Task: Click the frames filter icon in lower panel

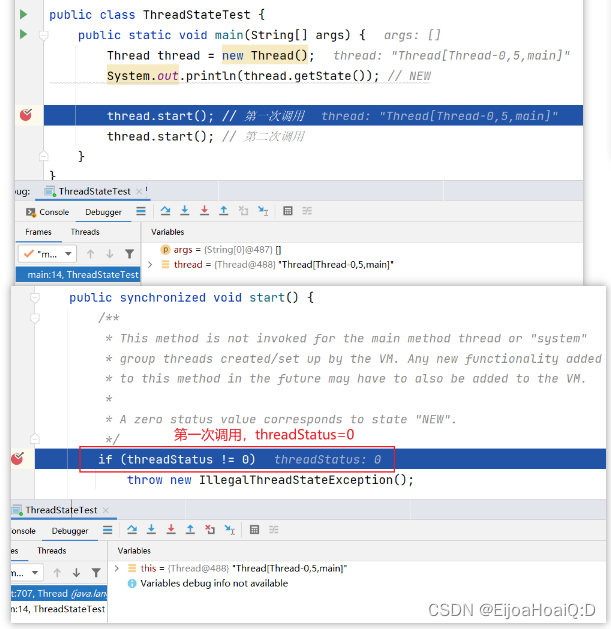Action: (96, 573)
